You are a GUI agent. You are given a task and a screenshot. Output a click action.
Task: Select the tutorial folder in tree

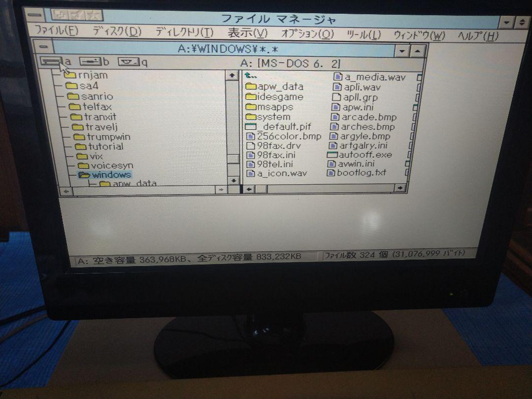click(100, 147)
